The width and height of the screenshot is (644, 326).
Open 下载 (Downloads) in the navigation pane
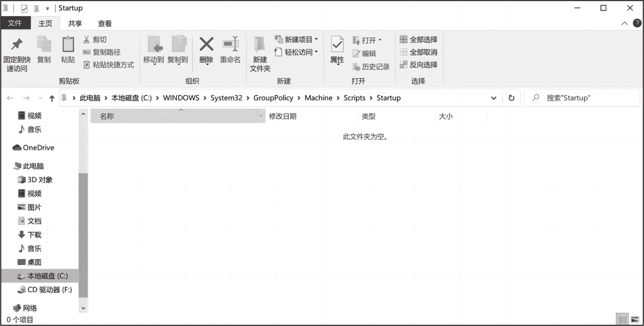click(x=30, y=234)
